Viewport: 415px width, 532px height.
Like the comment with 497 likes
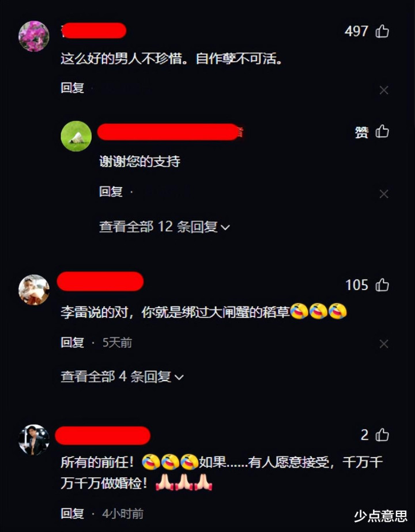(382, 31)
